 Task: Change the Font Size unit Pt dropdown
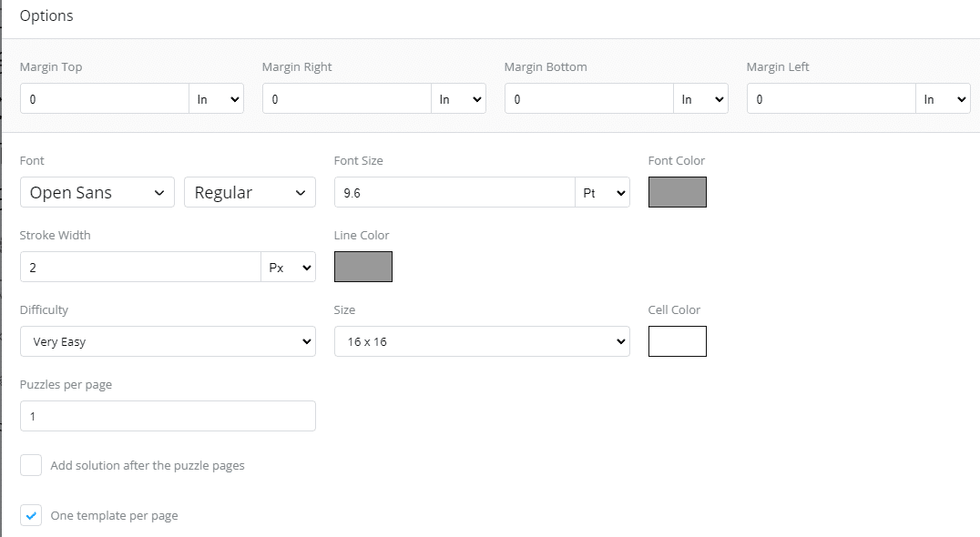pos(603,192)
